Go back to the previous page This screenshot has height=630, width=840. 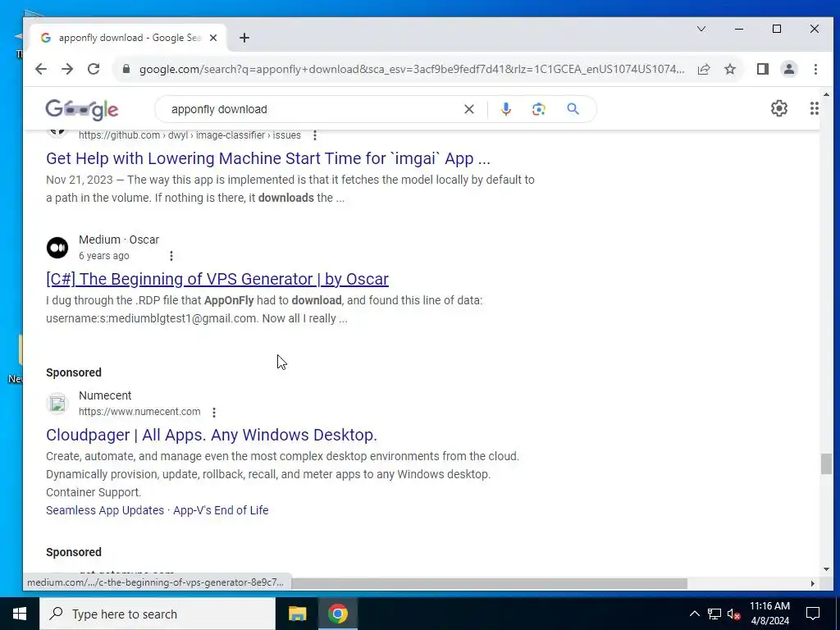[41, 69]
